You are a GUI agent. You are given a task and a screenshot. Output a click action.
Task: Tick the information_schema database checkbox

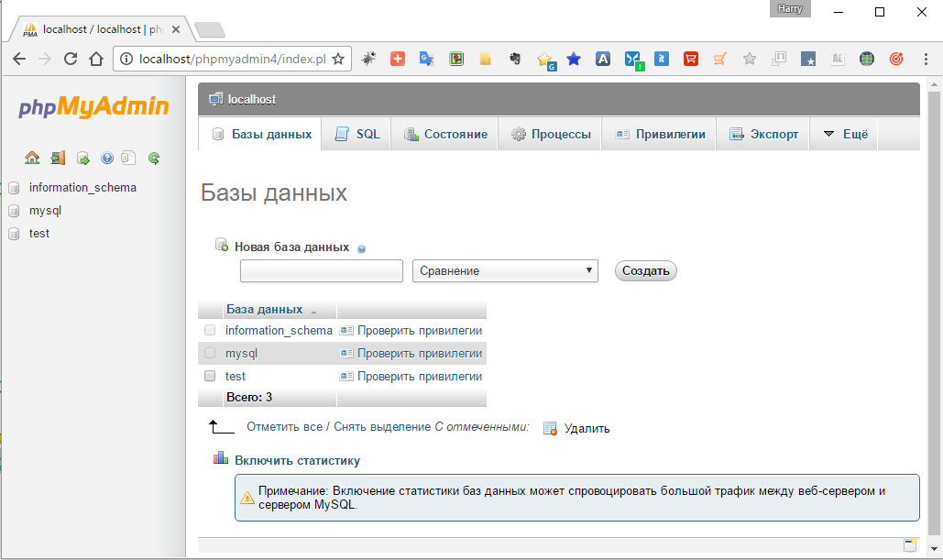click(210, 330)
